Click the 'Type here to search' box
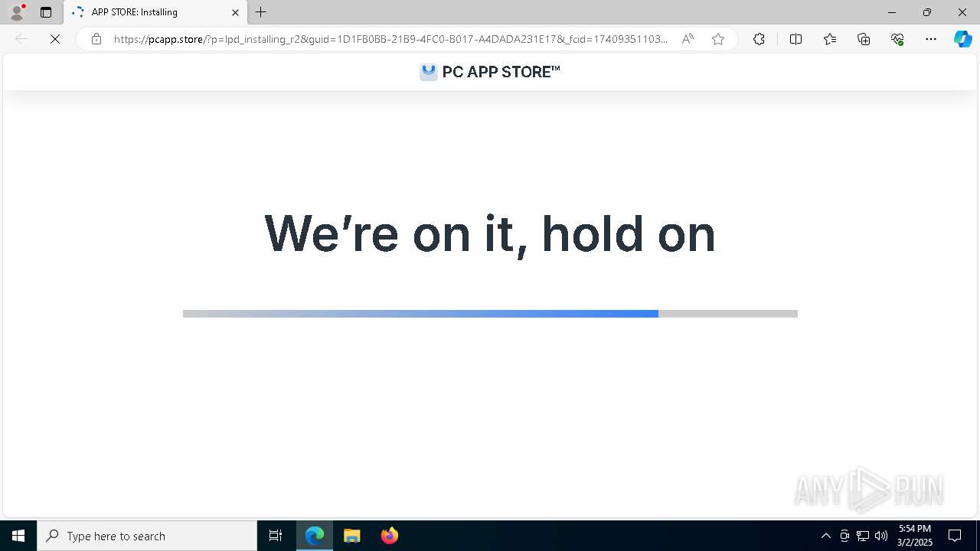The image size is (980, 551). pyautogui.click(x=147, y=536)
